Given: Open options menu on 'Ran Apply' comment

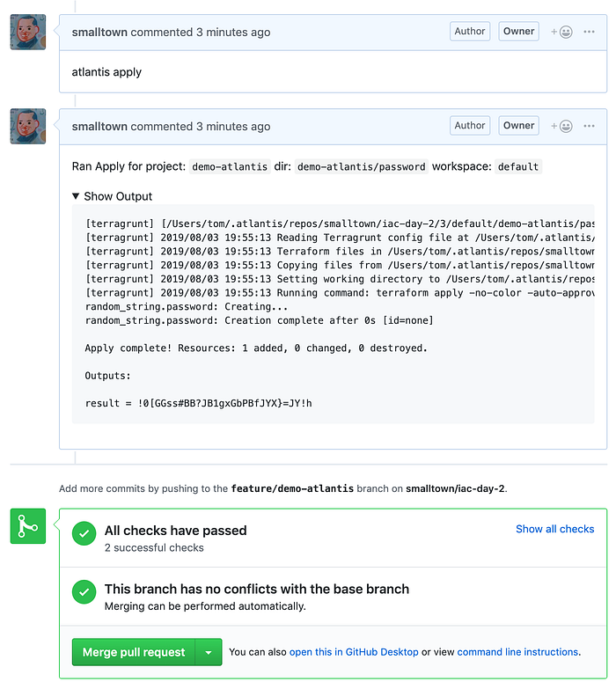Looking at the screenshot, I should [589, 126].
